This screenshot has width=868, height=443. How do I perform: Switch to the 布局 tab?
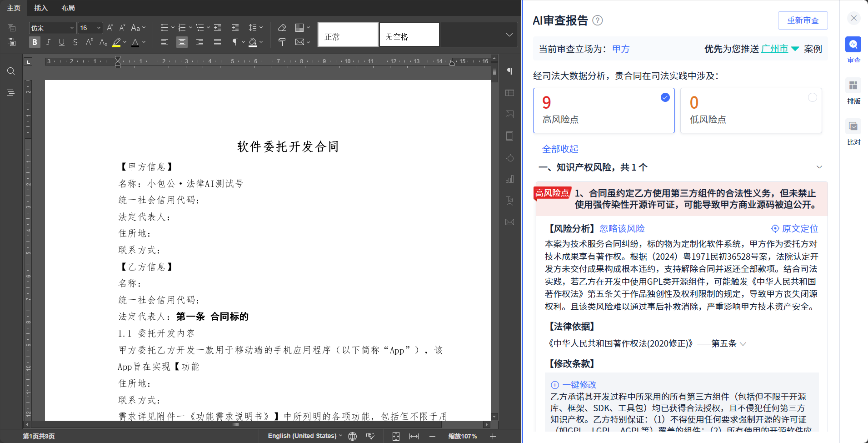(x=68, y=8)
